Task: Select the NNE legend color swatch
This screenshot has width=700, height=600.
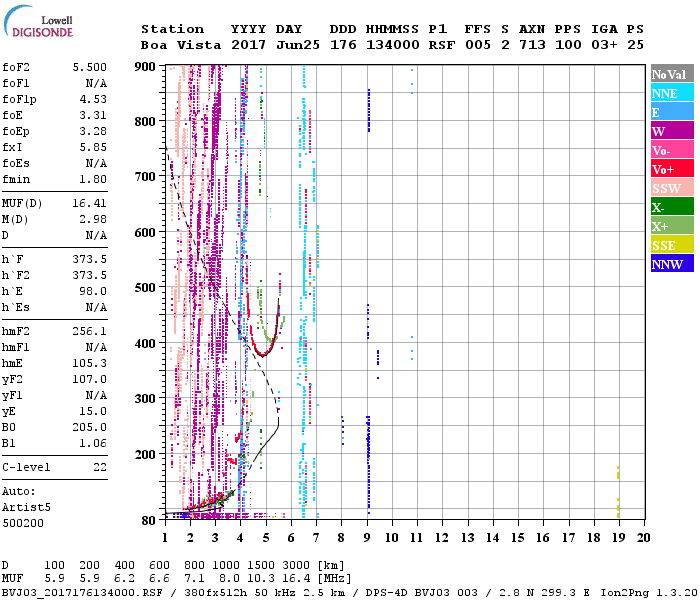Action: (x=672, y=93)
